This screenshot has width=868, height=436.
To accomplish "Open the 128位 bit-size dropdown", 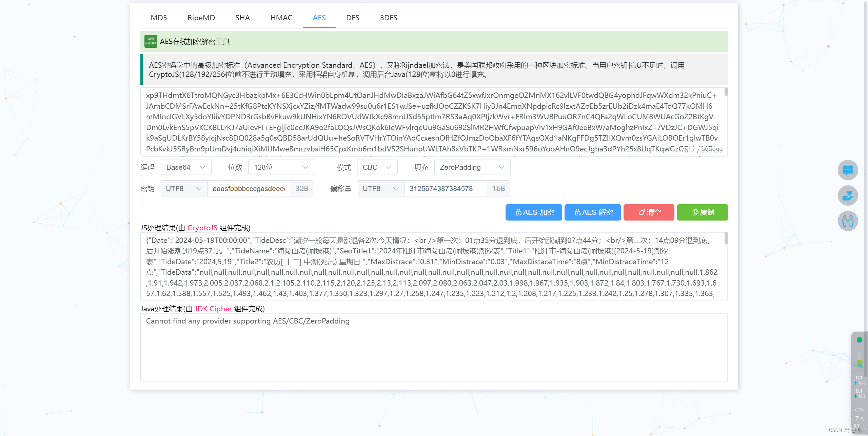I will [281, 167].
